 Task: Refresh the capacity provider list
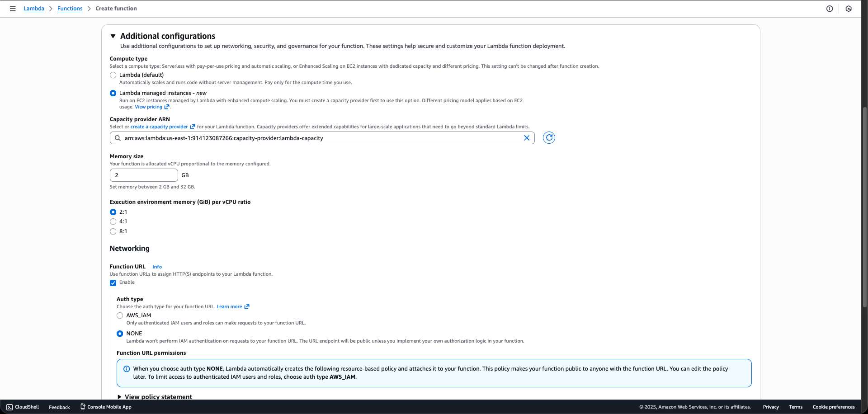[548, 138]
